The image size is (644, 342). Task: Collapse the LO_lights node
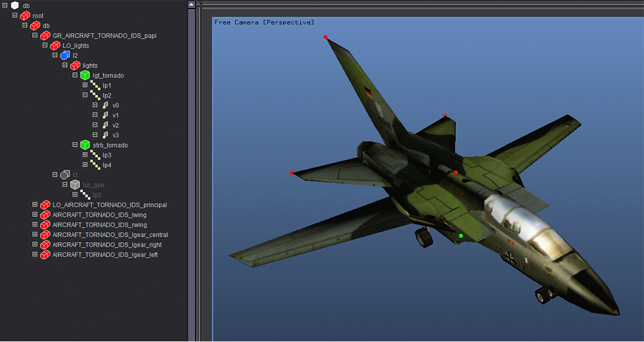[x=45, y=45]
